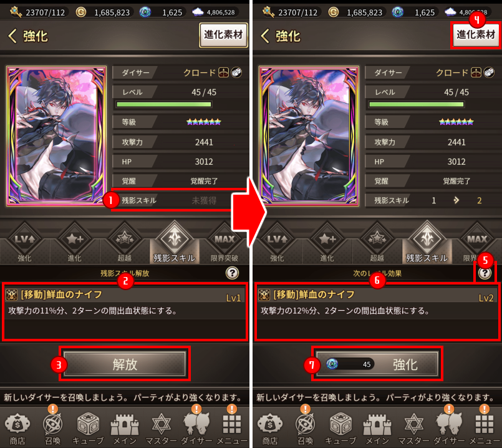Click 強化 button costing 45
Screen dimensions: 502x448
pos(377,364)
